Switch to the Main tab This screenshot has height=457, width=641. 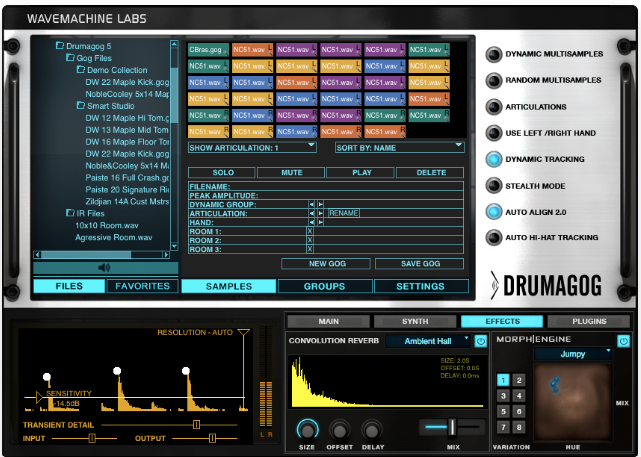tap(329, 321)
